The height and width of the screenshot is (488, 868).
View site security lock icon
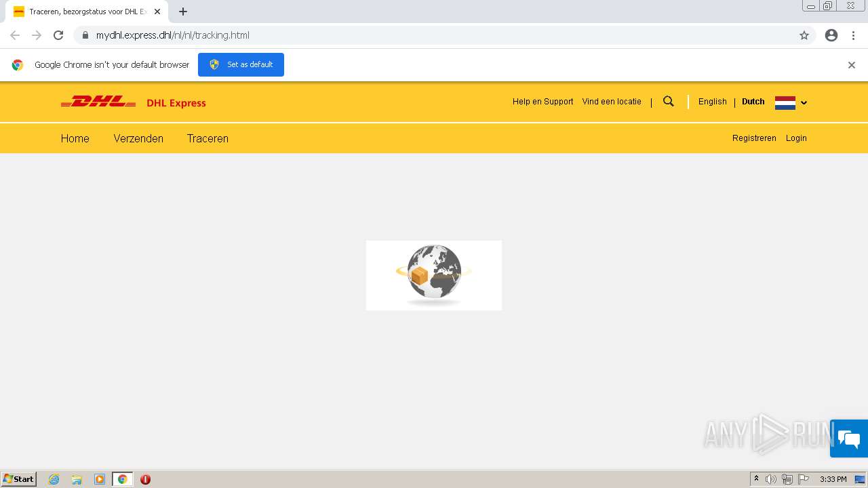[x=85, y=35]
